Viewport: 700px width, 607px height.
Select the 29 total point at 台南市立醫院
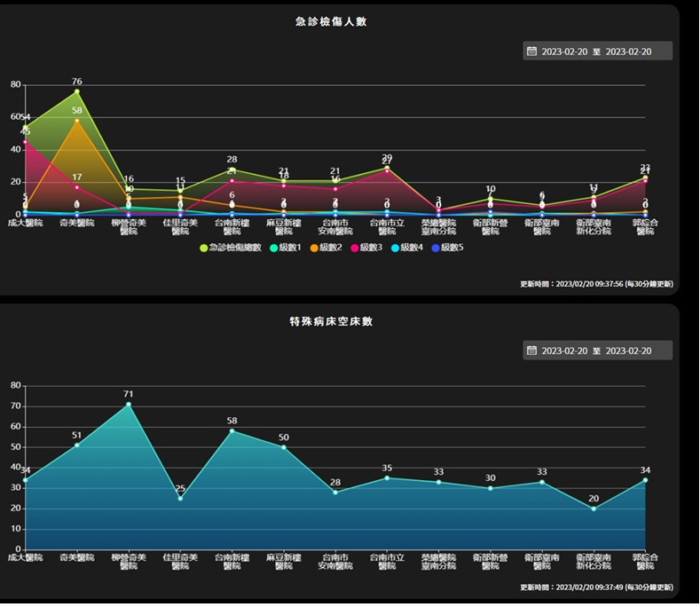tap(387, 168)
